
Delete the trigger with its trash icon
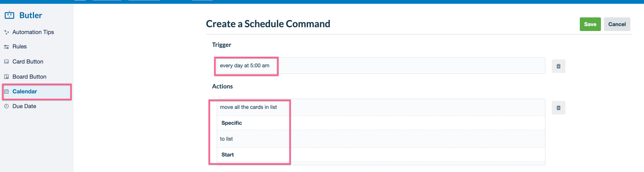pyautogui.click(x=558, y=66)
